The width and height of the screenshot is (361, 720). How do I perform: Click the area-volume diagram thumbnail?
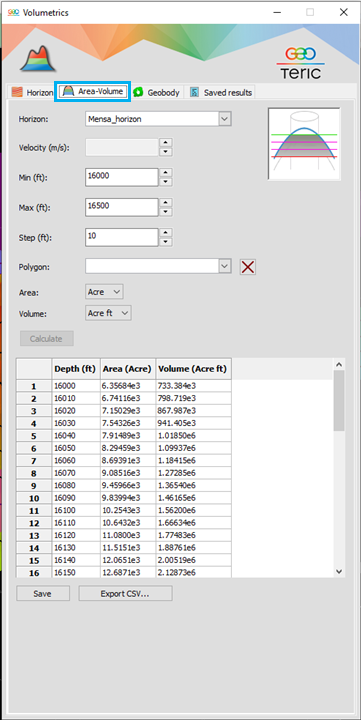coord(304,144)
